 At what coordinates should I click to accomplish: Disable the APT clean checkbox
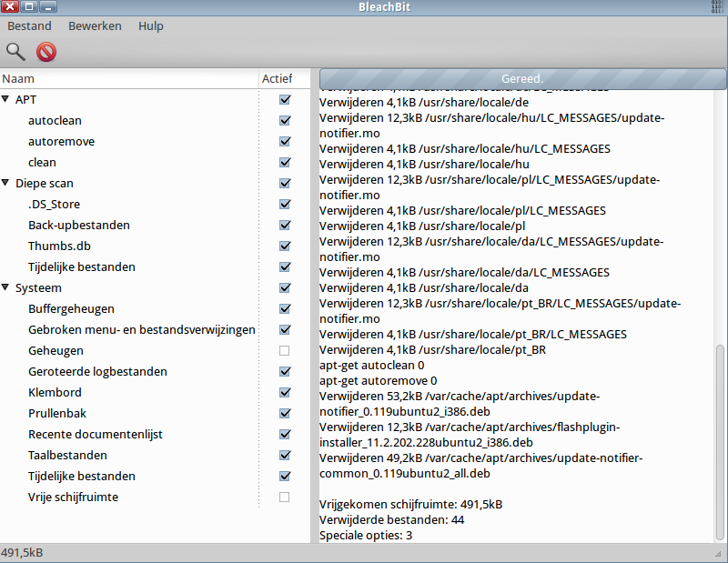point(285,163)
